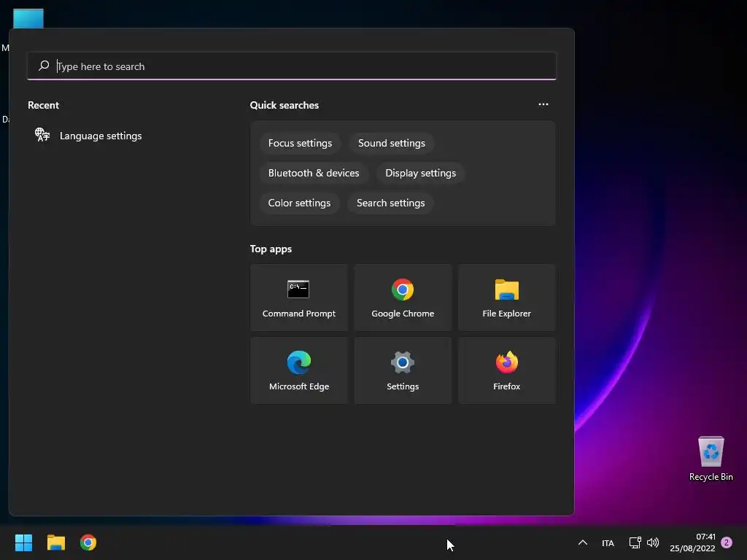This screenshot has width=747, height=560.
Task: Click the Language settings icon under Recent
Action: tap(42, 135)
